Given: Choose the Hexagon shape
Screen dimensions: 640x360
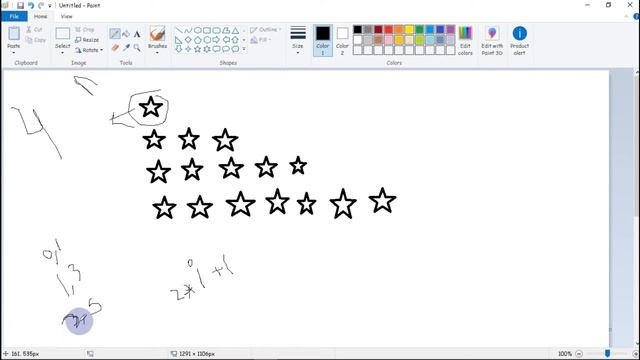Looking at the screenshot, I should [207, 40].
